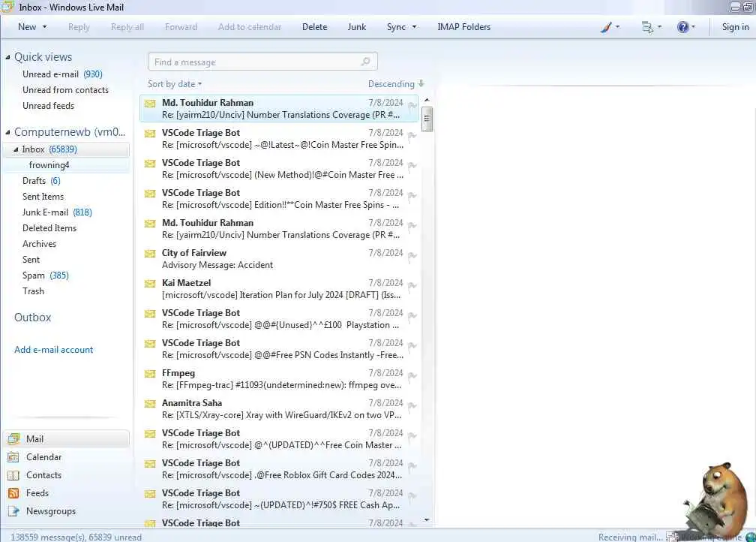Screen dimensions: 756x542
Task: Flag the selected top Md. Touhidur Rahman message
Action: (x=412, y=106)
